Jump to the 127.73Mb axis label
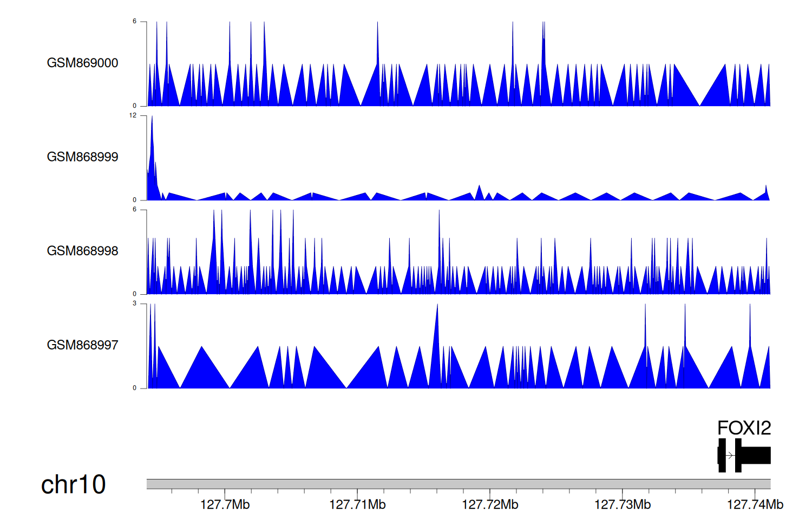Viewport: 812px width, 531px height. 623,505
